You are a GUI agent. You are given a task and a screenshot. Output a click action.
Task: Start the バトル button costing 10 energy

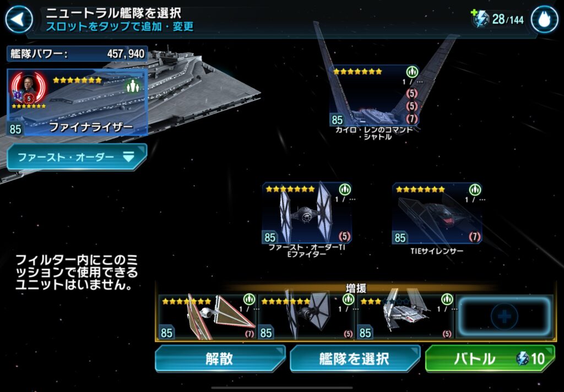point(490,358)
